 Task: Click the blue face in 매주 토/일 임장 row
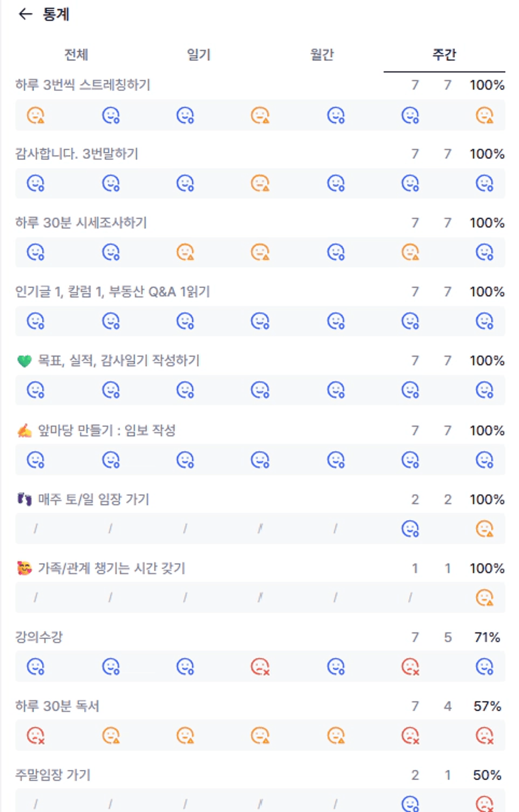click(x=410, y=529)
